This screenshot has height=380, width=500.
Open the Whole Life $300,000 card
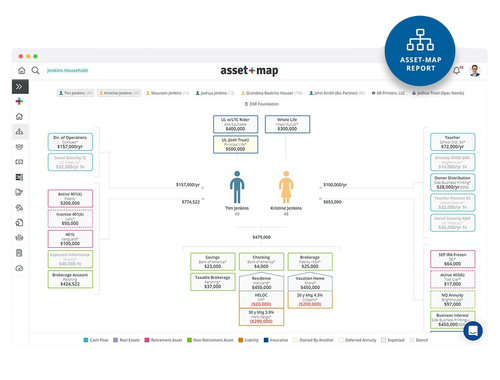coord(287,124)
